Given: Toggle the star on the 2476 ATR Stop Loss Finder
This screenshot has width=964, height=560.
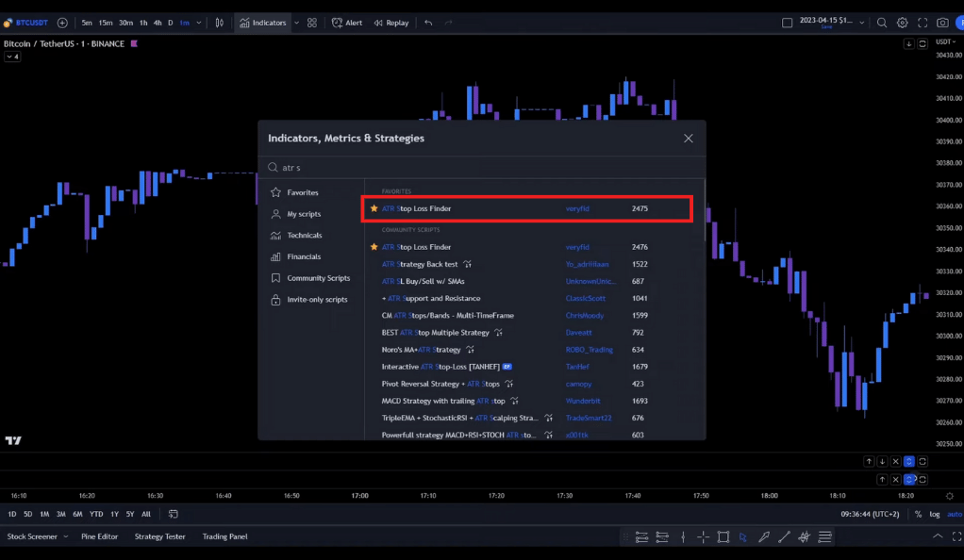Looking at the screenshot, I should (374, 247).
